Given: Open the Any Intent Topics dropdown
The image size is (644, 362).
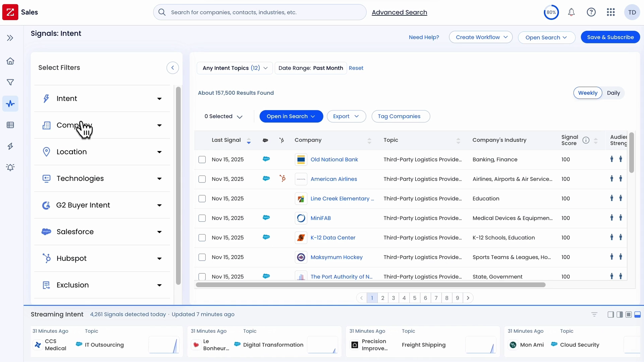Looking at the screenshot, I should [235, 68].
